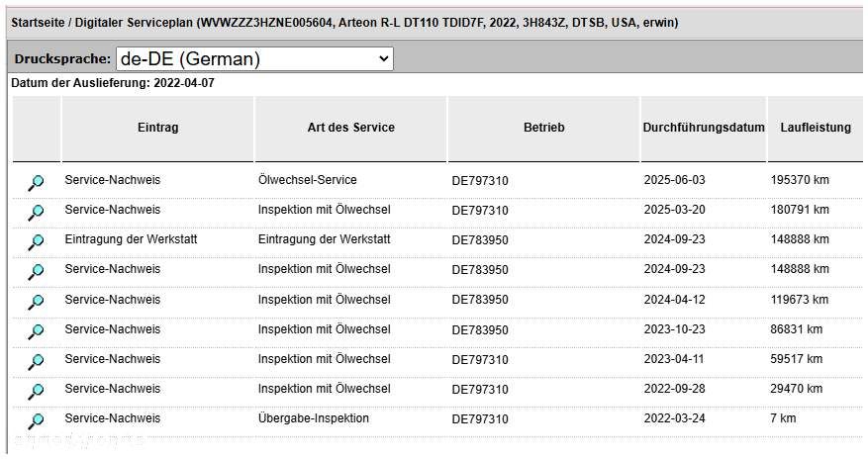Click the Durchführungsdatum column header

pos(704,128)
